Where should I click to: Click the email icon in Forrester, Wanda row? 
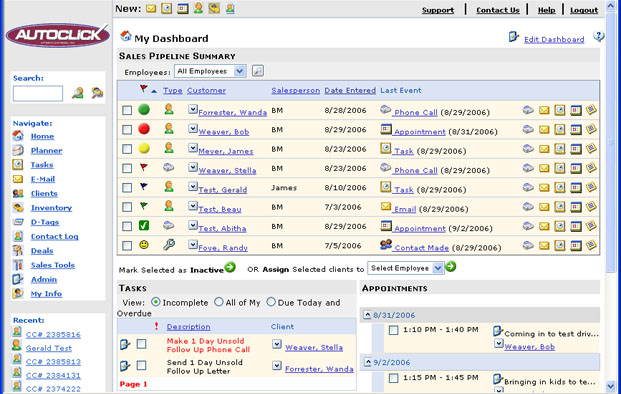[544, 110]
